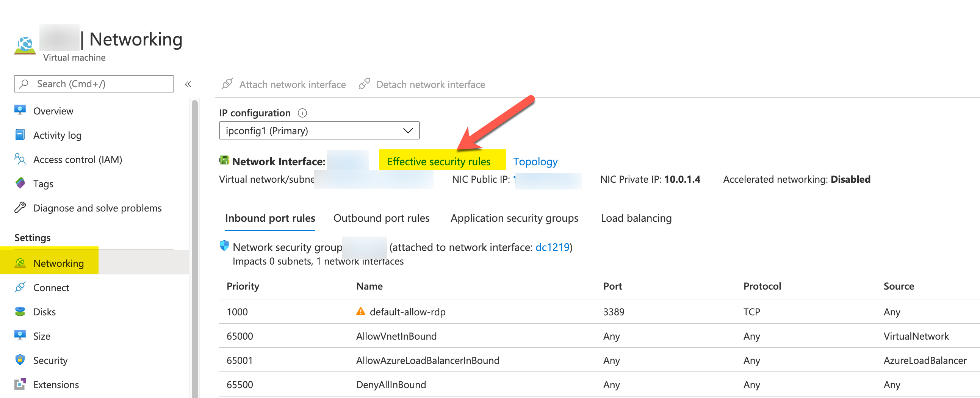Click the Diagnose wrench icon

(x=20, y=207)
